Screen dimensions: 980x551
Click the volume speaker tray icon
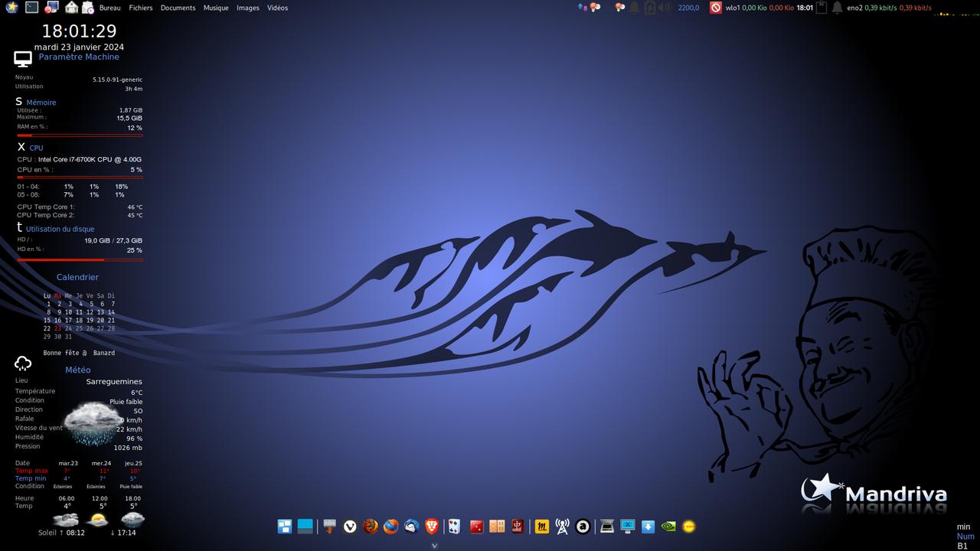point(664,8)
